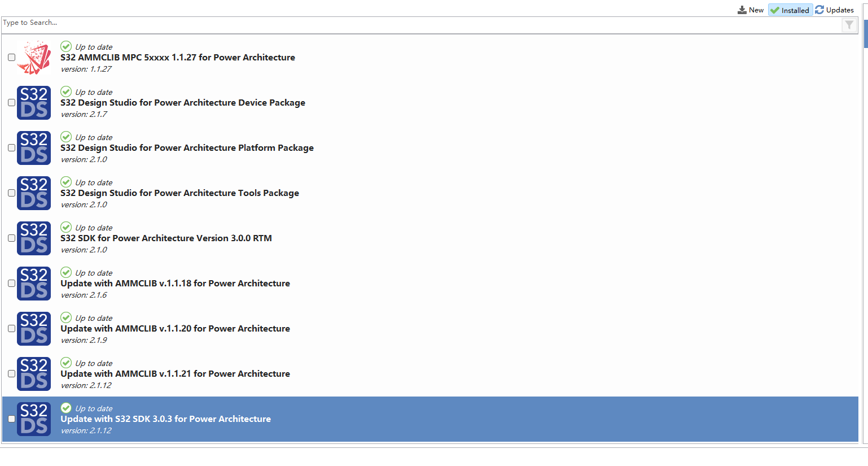Select 'S32 Design Studio for Power Architecture Device Package'
Screen dimensions: 868x466
(x=183, y=103)
